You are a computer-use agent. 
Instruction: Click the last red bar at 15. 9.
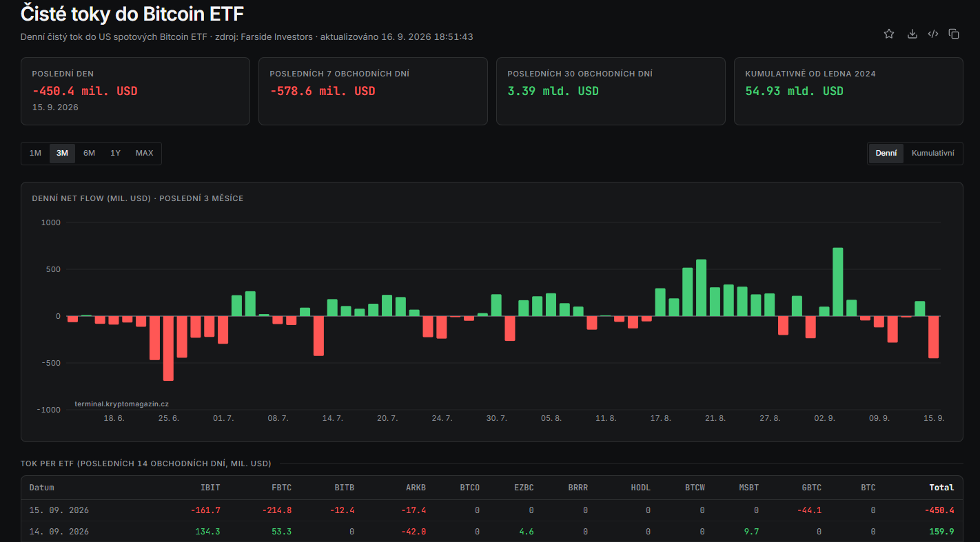(x=934, y=337)
